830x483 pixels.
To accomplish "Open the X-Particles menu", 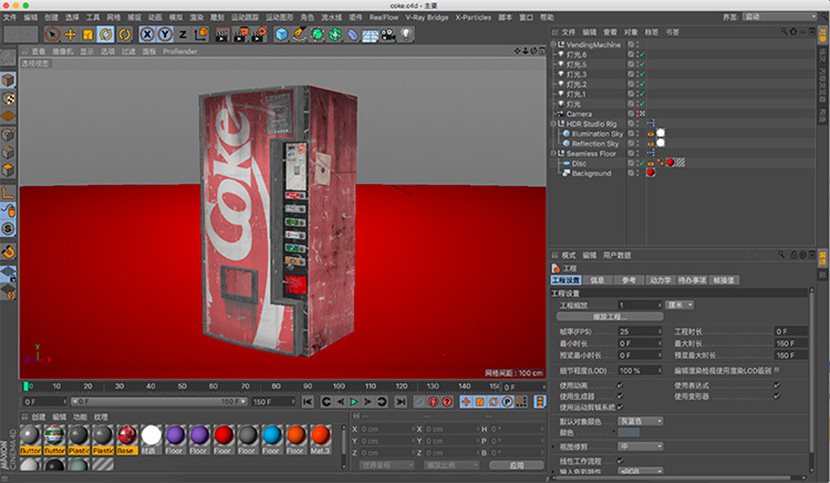I will click(x=473, y=17).
